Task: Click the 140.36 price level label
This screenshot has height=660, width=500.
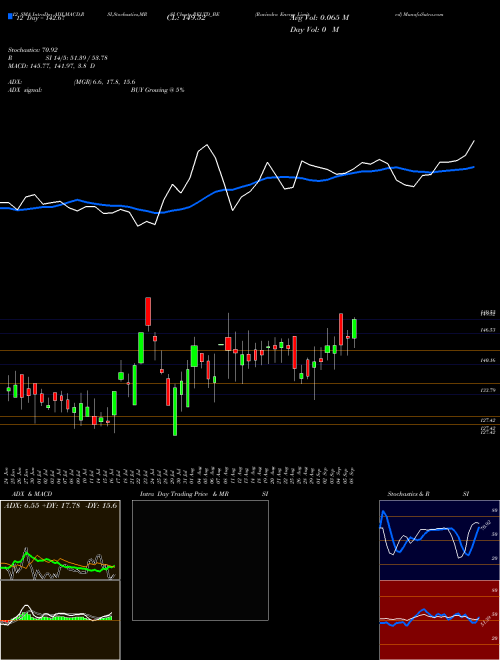Action: click(488, 361)
